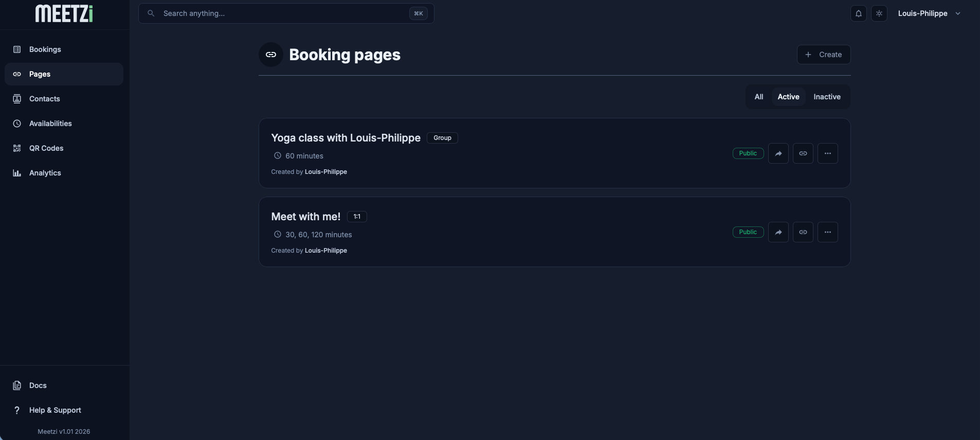Click the Create button
The width and height of the screenshot is (980, 440).
click(x=824, y=55)
